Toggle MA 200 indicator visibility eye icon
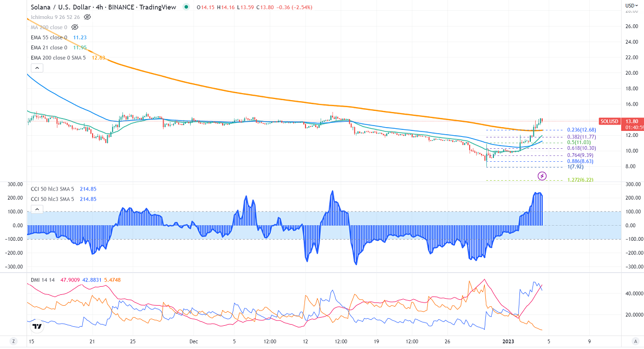 pyautogui.click(x=74, y=27)
